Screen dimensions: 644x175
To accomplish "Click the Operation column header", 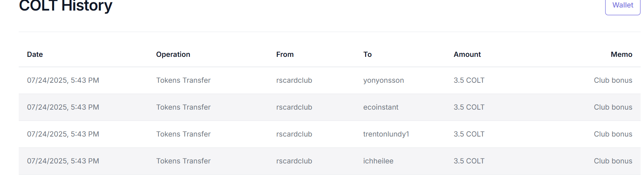I will pyautogui.click(x=173, y=54).
